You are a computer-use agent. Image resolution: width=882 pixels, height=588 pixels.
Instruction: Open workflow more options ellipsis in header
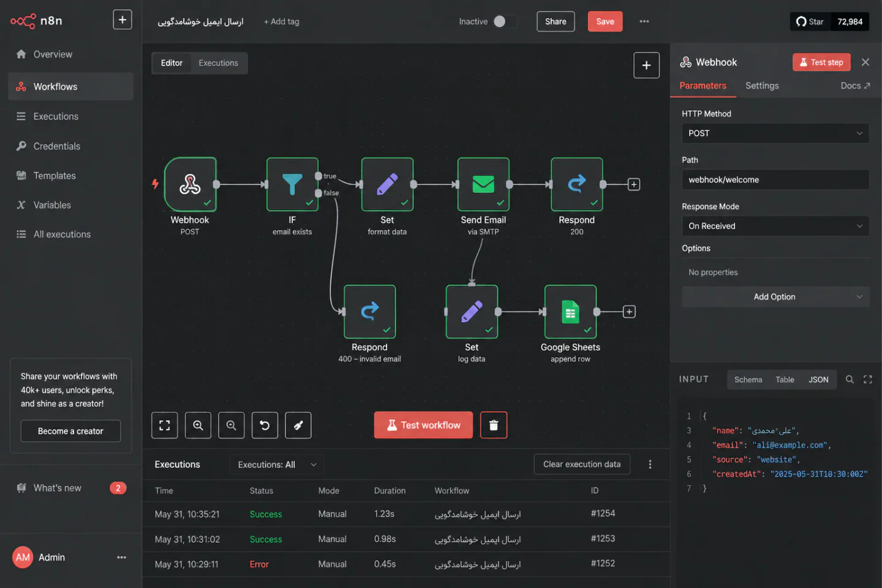pos(644,21)
